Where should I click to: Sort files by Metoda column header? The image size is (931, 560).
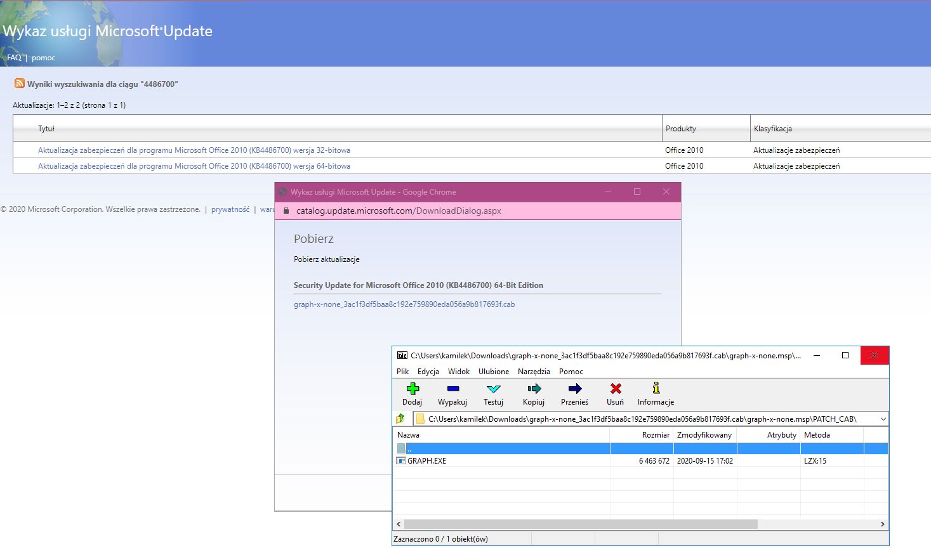[832, 435]
